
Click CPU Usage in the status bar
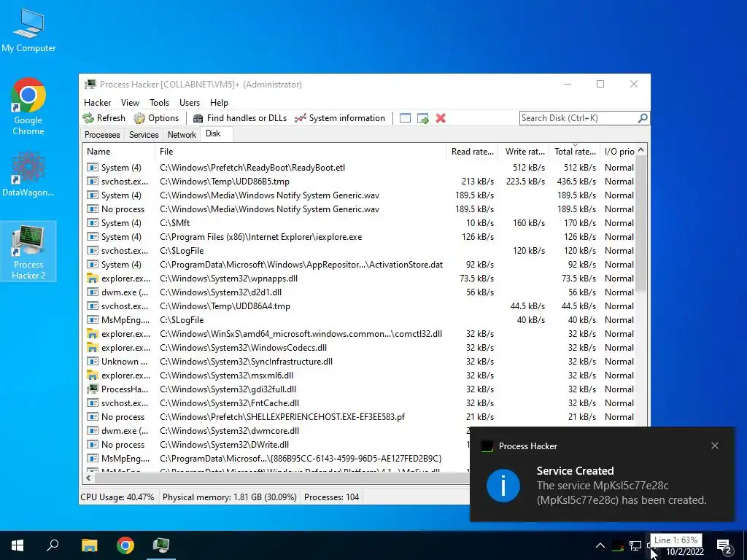(x=117, y=497)
